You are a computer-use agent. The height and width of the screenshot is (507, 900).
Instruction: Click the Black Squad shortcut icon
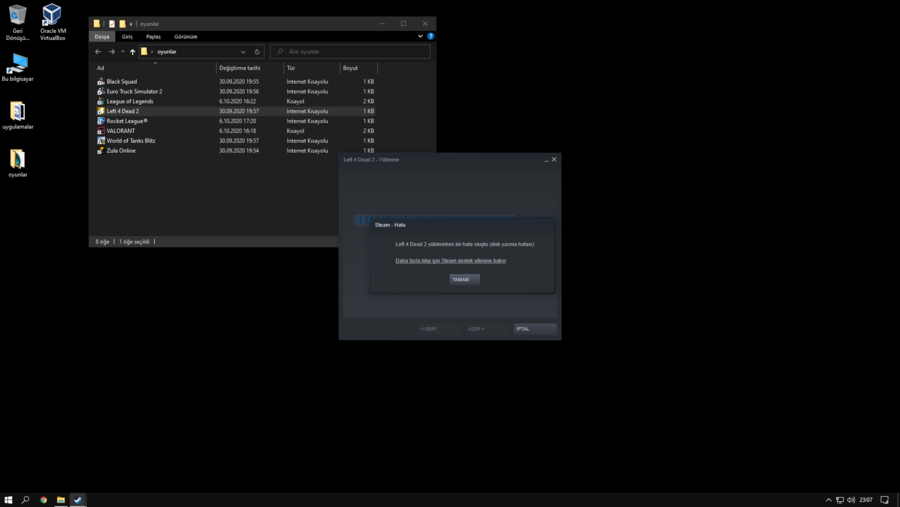click(100, 82)
